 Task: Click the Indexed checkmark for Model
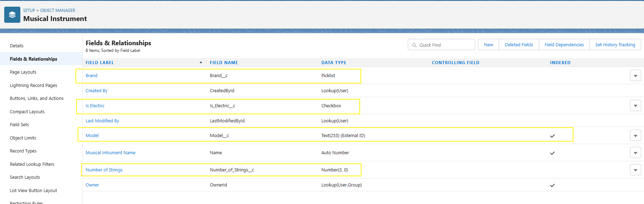tap(552, 136)
